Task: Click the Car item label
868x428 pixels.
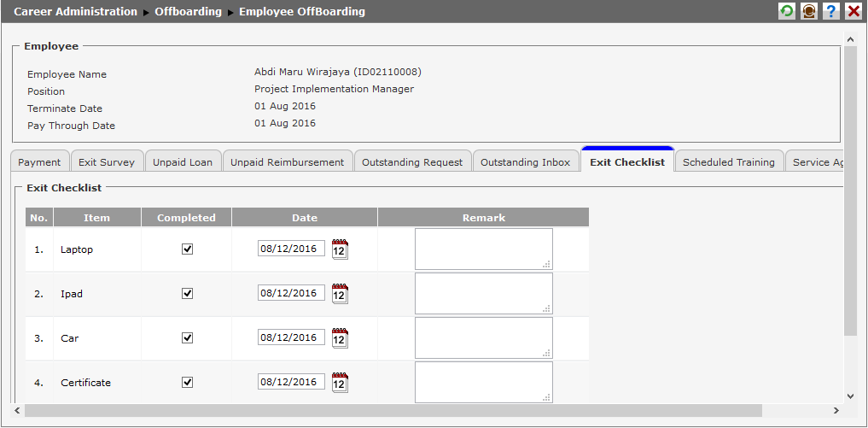Action: 70,338
